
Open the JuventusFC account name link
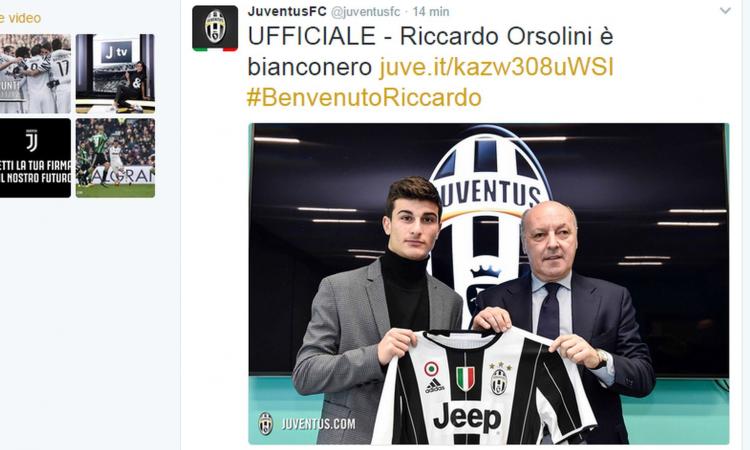coord(287,11)
